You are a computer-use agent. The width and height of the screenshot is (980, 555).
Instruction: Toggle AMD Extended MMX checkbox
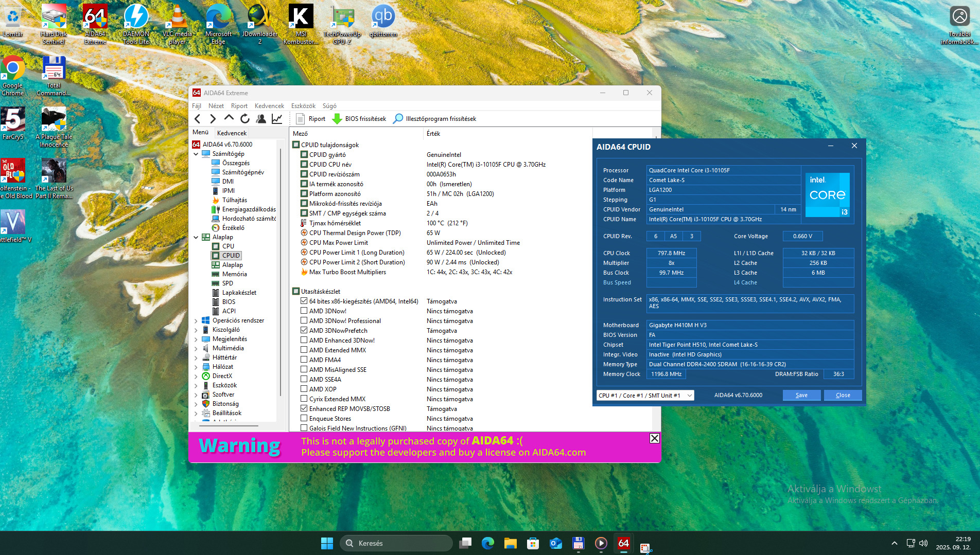(304, 350)
